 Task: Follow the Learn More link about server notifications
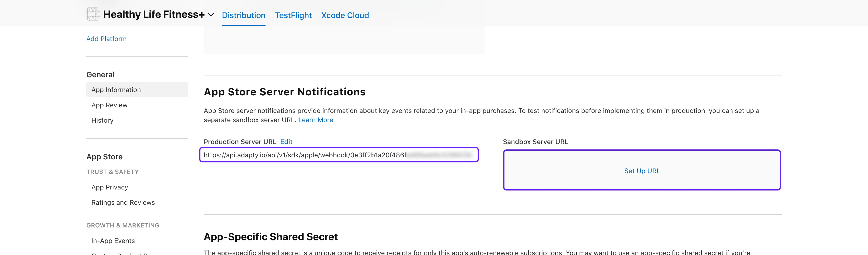(x=315, y=120)
